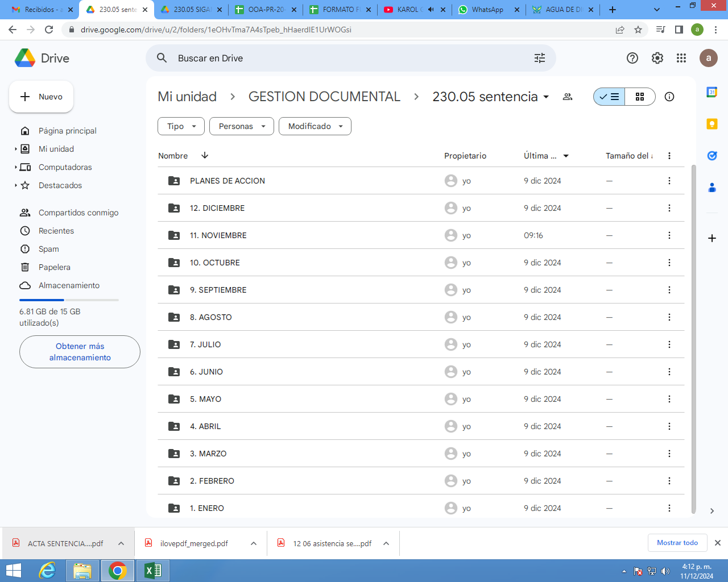Open the Google apps grid

tap(681, 58)
